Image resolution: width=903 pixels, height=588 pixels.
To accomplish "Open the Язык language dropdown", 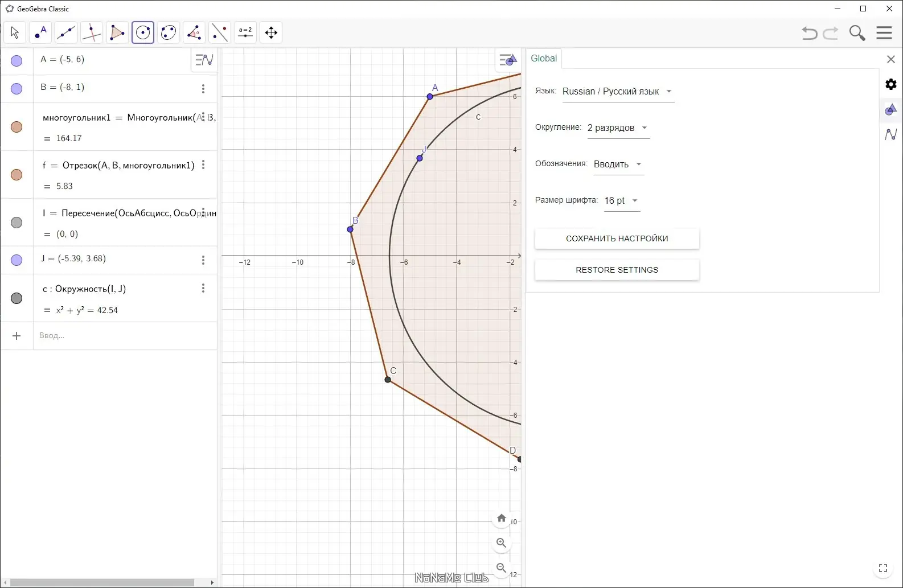I will pyautogui.click(x=618, y=92).
